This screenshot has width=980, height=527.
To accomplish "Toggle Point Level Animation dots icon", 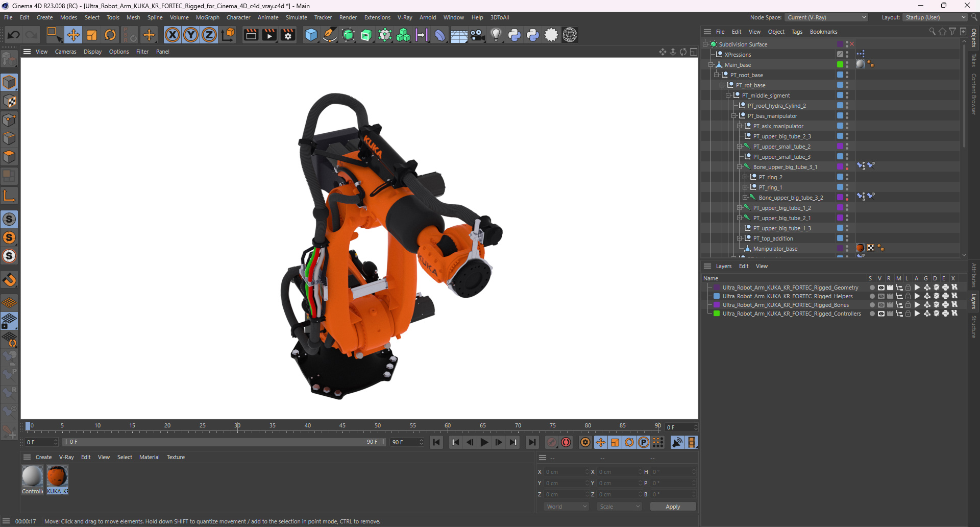I will (658, 442).
